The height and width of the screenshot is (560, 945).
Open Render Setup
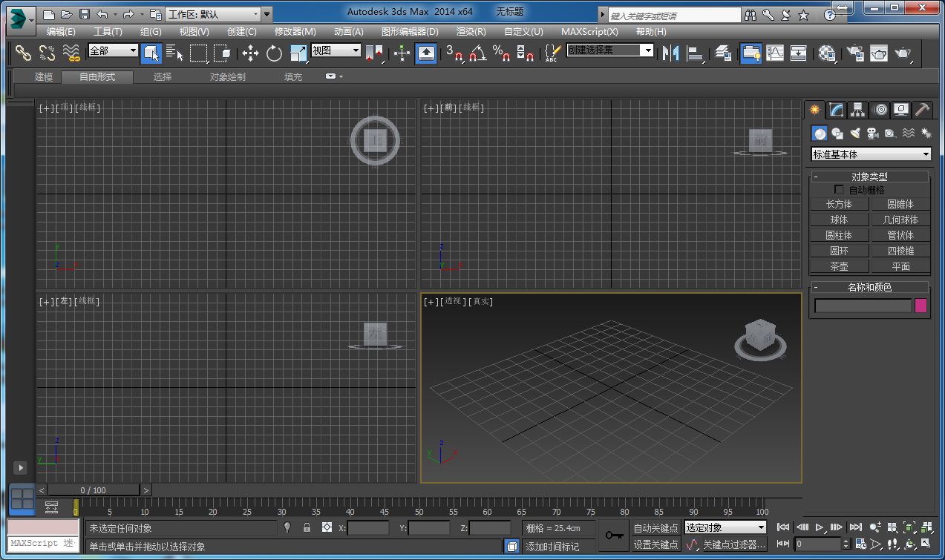855,53
